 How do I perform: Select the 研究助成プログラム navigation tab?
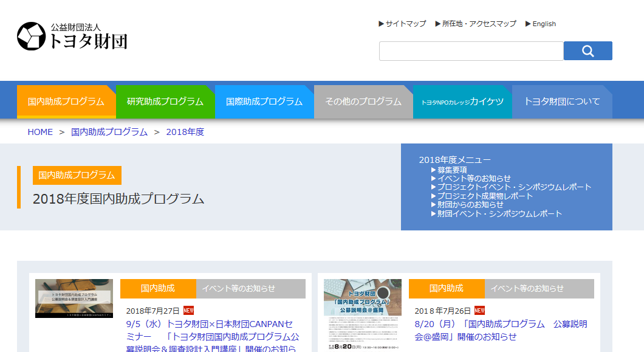[165, 102]
